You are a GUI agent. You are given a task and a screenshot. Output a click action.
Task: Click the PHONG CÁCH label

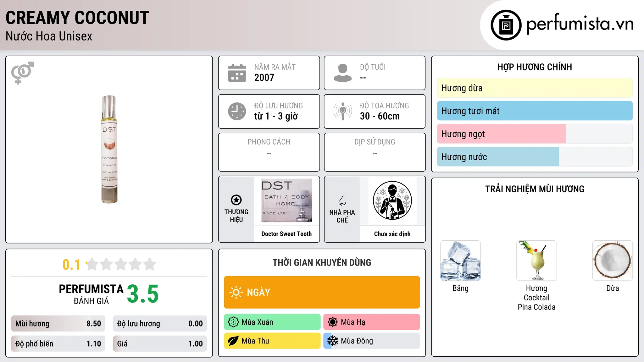(269, 142)
